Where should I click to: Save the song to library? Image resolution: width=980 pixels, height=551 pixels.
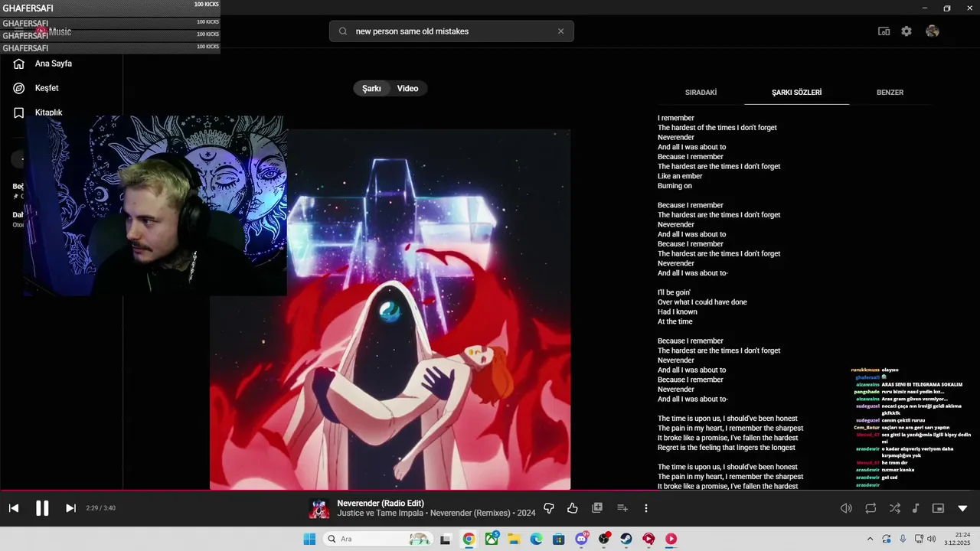coord(597,507)
